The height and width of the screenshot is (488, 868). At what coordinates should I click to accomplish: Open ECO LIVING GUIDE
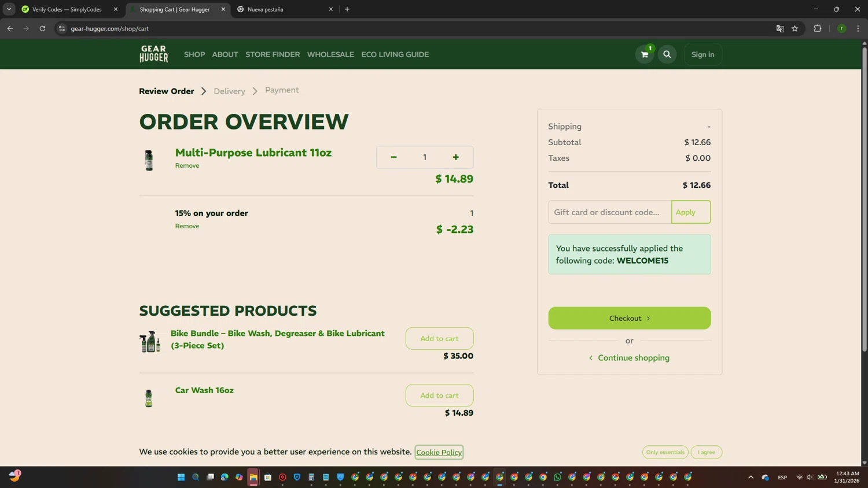[x=395, y=54]
